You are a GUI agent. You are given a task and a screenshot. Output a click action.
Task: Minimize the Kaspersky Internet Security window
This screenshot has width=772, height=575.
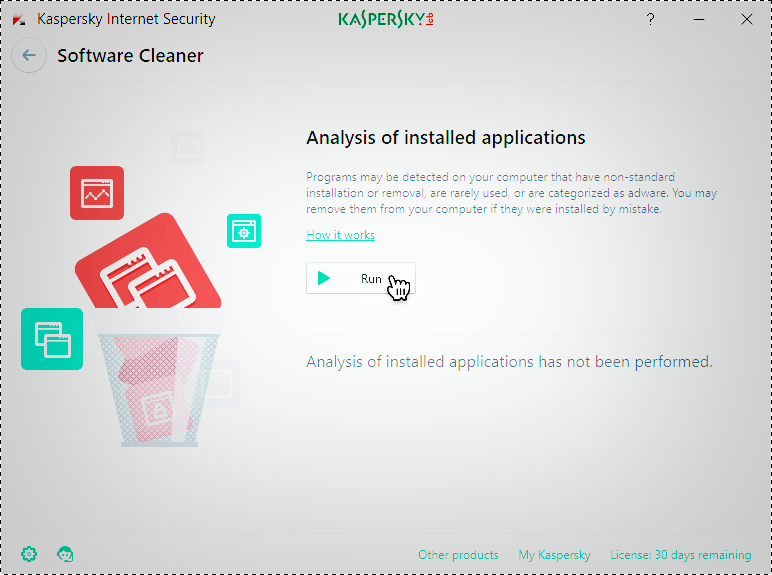(x=699, y=19)
